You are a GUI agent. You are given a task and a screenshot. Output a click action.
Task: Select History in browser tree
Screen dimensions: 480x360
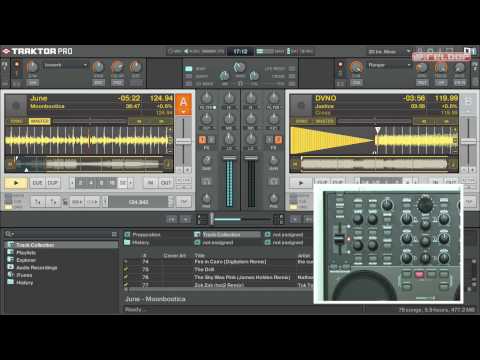(25, 283)
